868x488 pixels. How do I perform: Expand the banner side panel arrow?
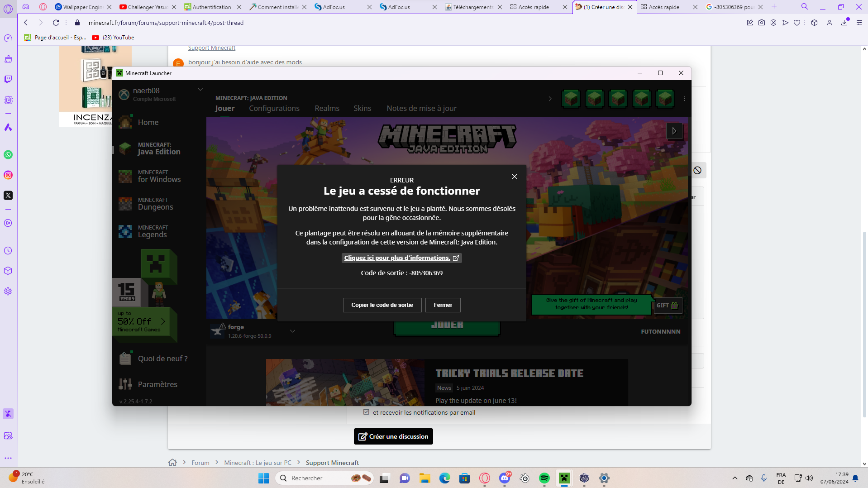(x=674, y=131)
